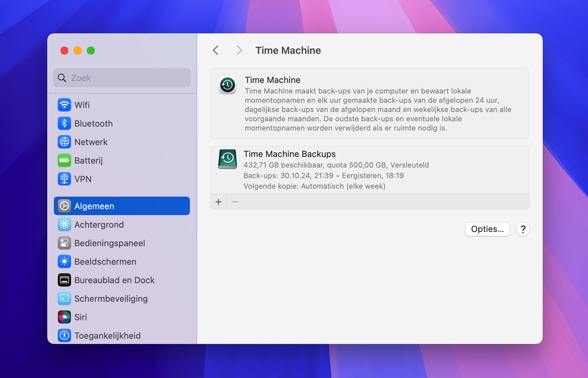Viewport: 588px width, 378px height.
Task: Click the Wifi icon in the sidebar
Action: pos(64,105)
